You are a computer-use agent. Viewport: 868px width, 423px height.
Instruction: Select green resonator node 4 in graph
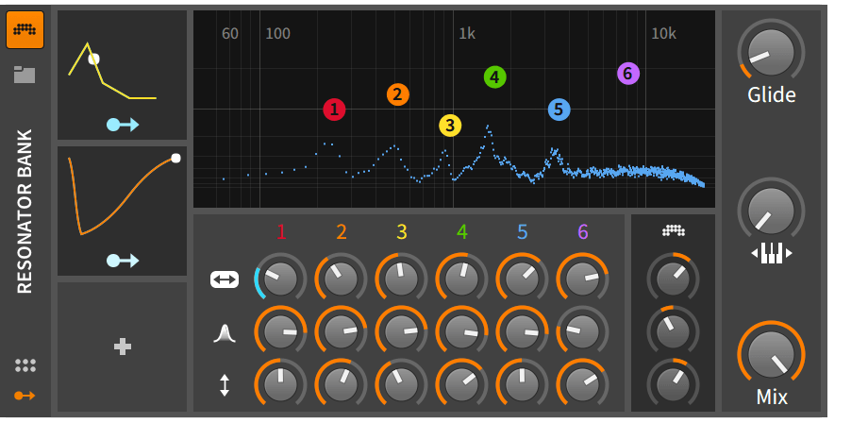(495, 77)
